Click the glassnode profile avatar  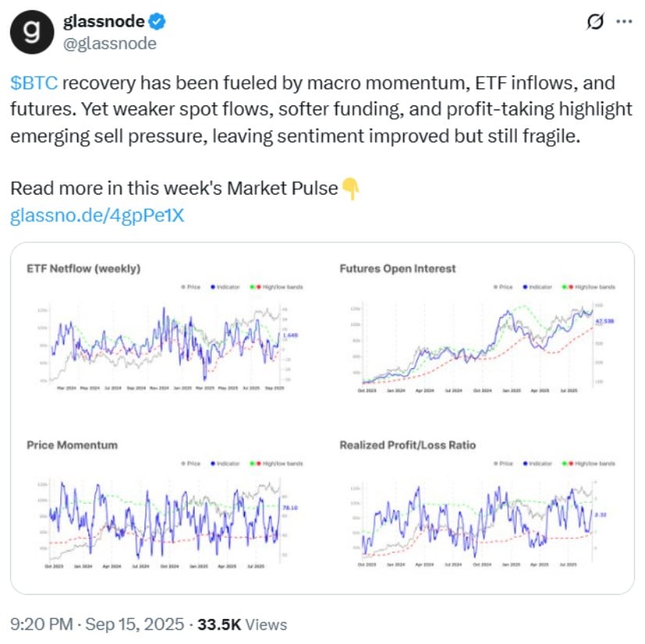pyautogui.click(x=32, y=32)
